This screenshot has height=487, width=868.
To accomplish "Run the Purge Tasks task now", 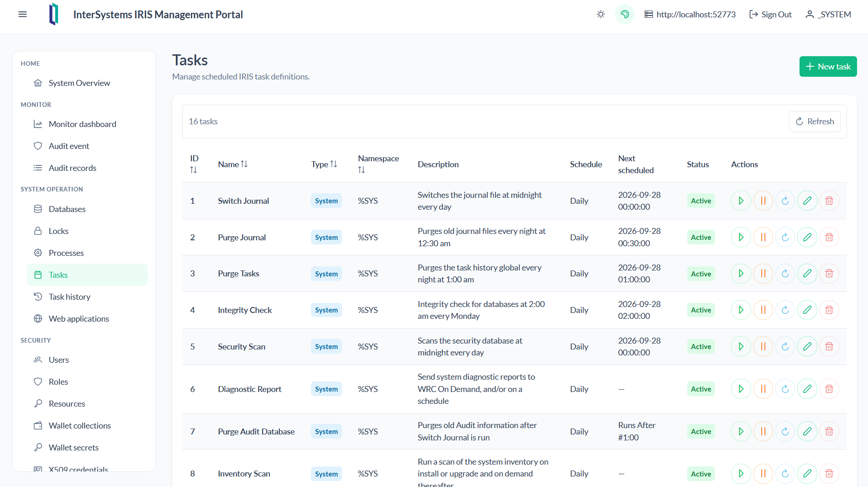I will coord(741,274).
